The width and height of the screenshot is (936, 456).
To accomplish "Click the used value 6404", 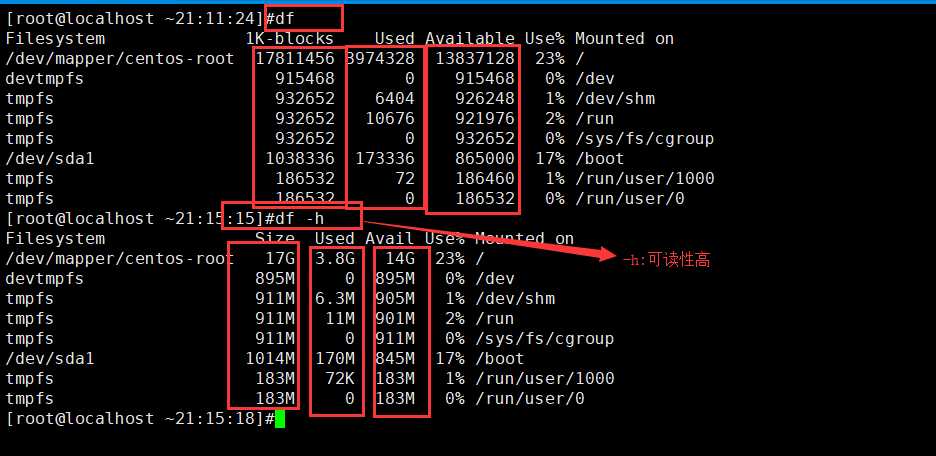I will (395, 98).
